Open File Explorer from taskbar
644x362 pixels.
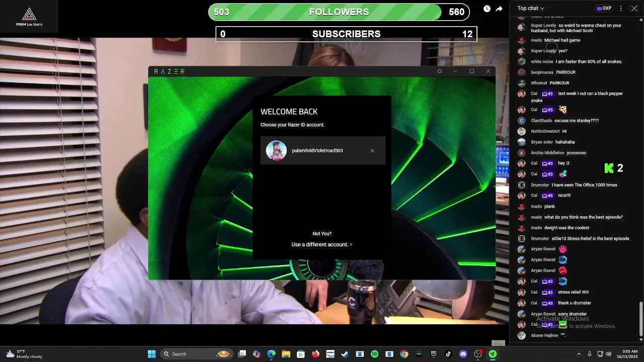point(286,354)
